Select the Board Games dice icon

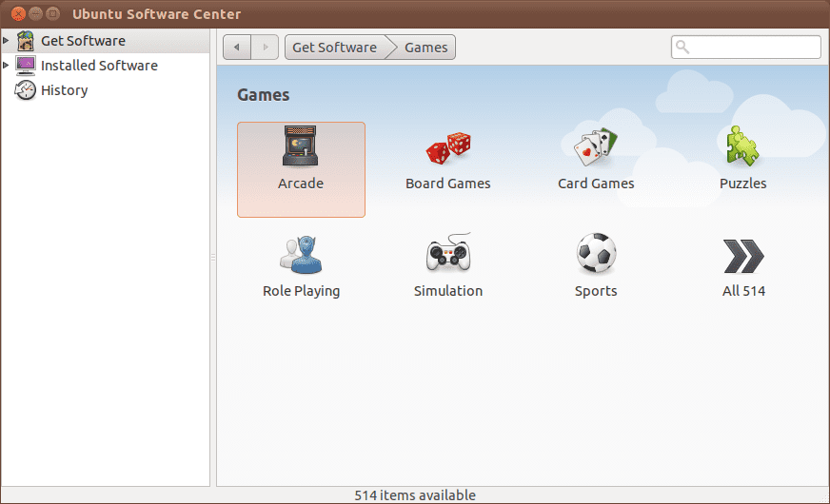(x=448, y=147)
